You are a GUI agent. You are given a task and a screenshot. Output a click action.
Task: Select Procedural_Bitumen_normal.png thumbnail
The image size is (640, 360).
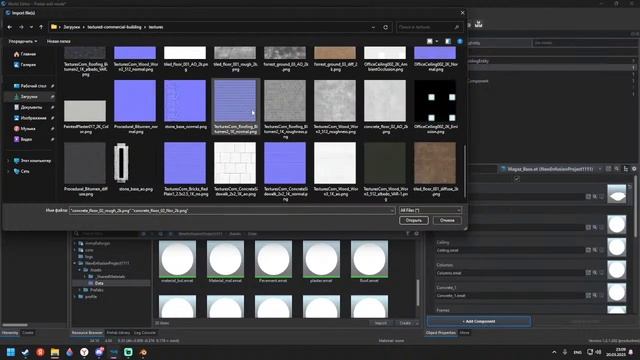[135, 100]
